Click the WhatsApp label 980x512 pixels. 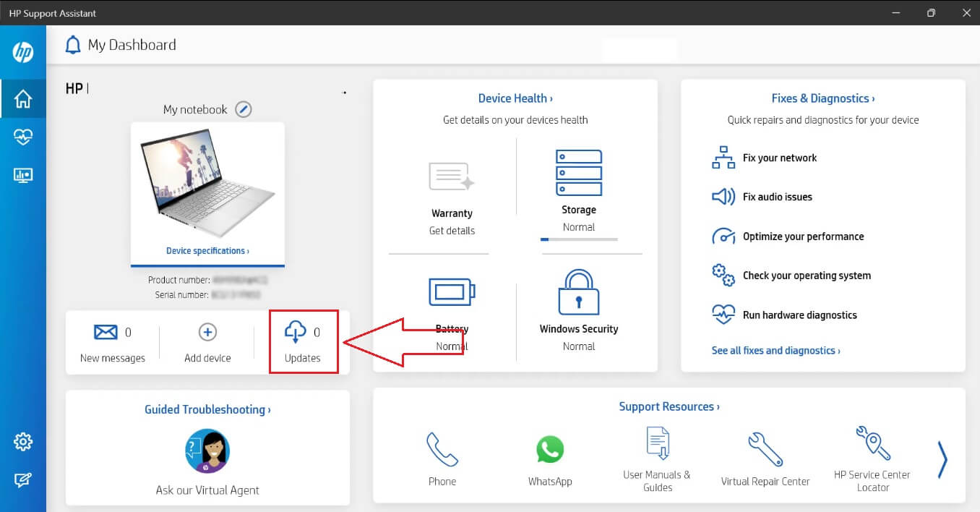click(550, 482)
